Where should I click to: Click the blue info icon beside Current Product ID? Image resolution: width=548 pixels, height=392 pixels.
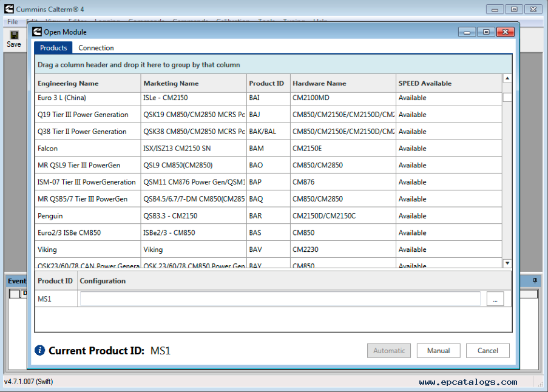coord(40,350)
